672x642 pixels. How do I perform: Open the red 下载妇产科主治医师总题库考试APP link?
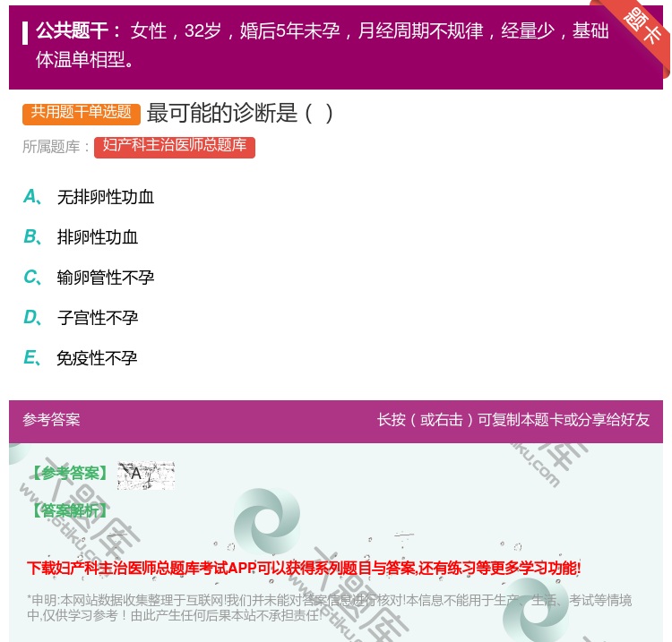[x=304, y=568]
